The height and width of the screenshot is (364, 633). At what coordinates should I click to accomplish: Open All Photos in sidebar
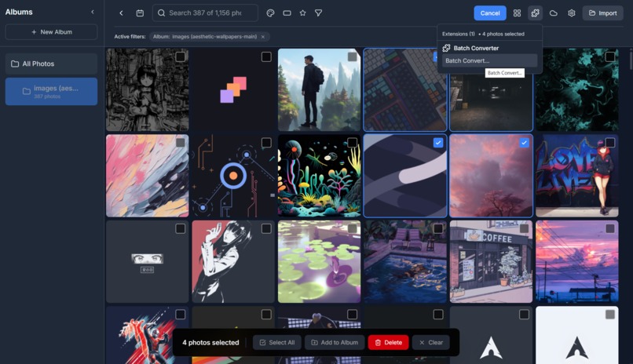tap(51, 64)
